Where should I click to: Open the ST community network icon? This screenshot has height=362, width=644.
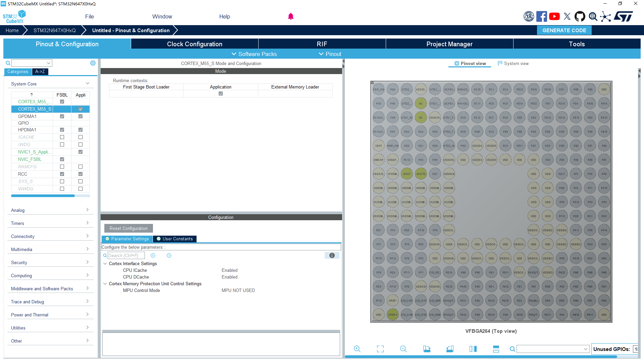click(605, 16)
